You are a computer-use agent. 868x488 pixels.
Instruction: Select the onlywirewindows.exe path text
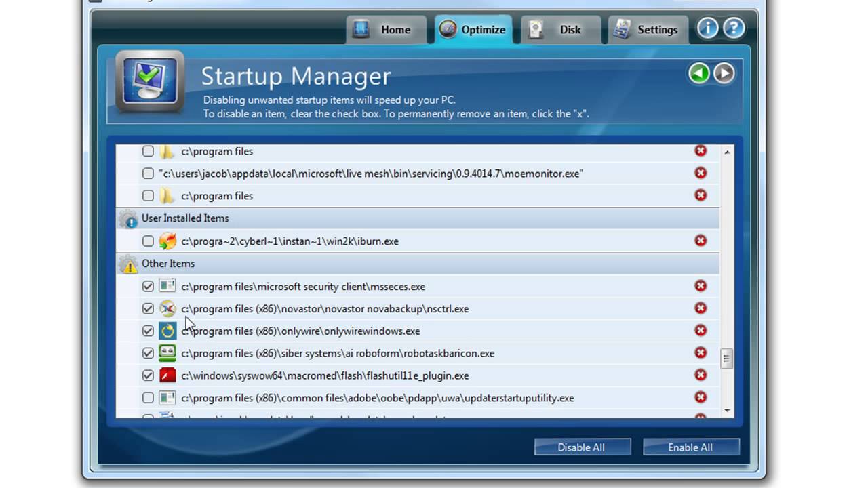pyautogui.click(x=300, y=331)
